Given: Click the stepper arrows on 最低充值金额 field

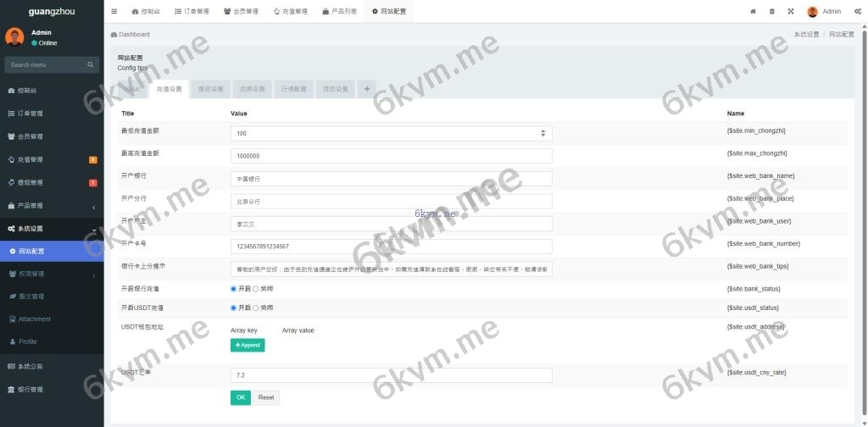Looking at the screenshot, I should [543, 133].
